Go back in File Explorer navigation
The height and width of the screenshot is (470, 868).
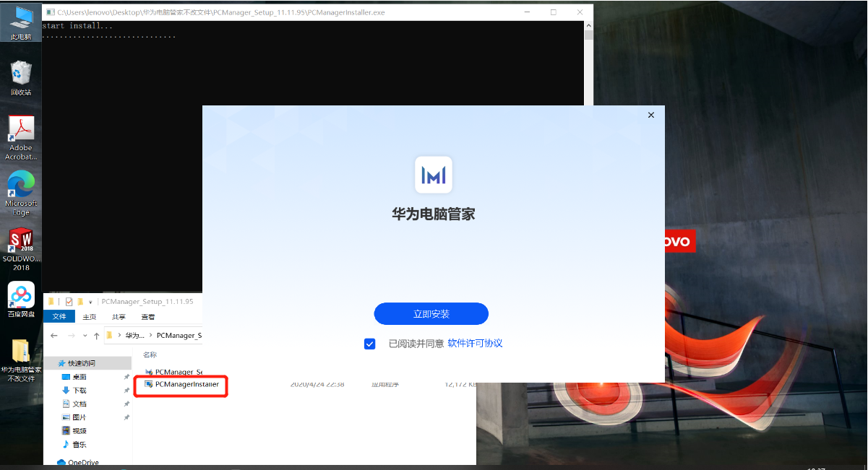[x=54, y=336]
